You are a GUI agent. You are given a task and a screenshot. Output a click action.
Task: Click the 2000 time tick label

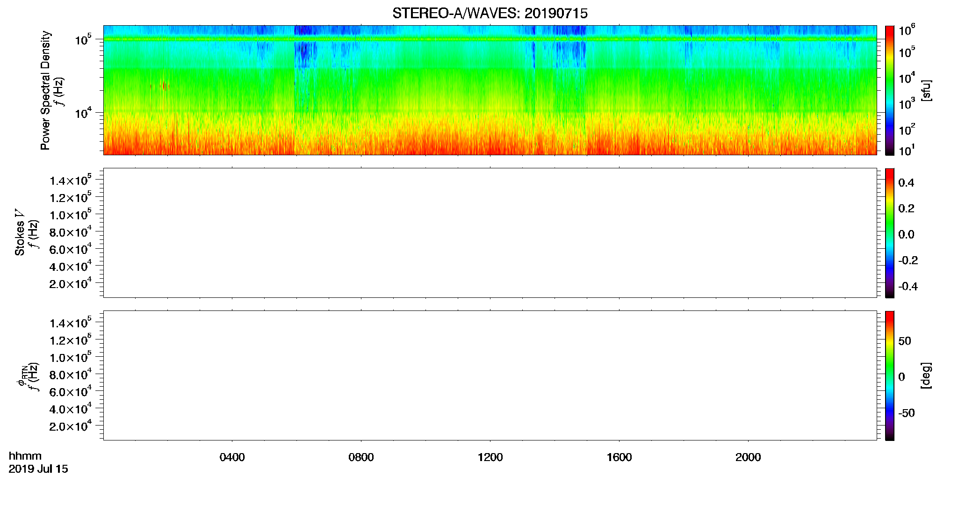(x=748, y=457)
